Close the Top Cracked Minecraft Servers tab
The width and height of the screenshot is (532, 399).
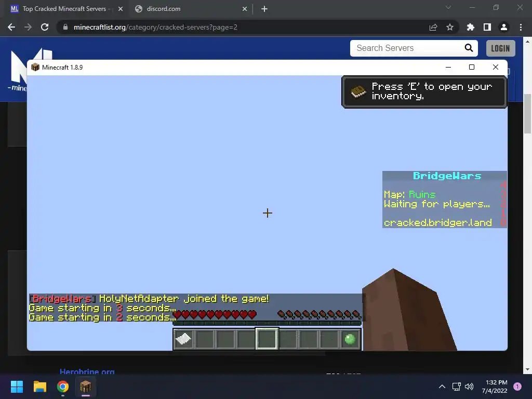point(121,9)
